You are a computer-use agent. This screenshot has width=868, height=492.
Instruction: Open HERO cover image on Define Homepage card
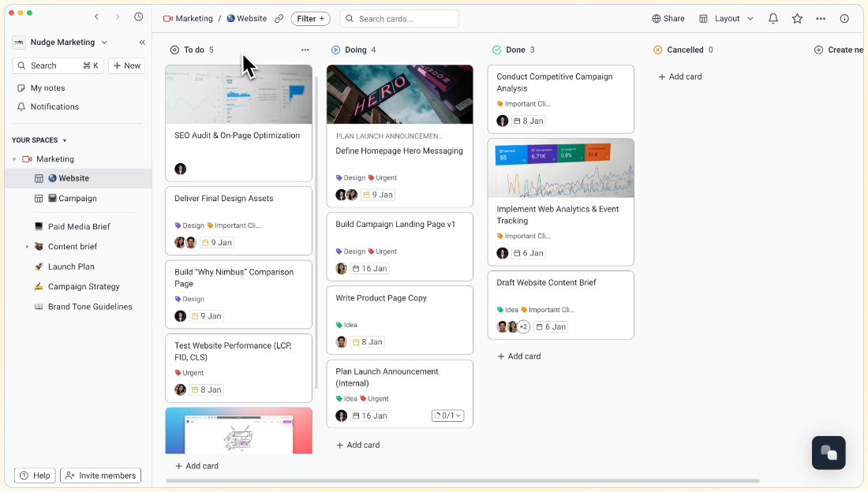(x=400, y=94)
